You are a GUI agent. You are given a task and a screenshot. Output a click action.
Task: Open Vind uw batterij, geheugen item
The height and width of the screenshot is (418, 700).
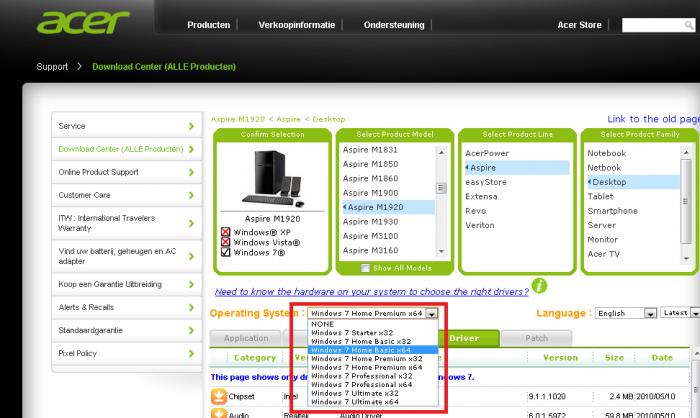click(x=127, y=256)
